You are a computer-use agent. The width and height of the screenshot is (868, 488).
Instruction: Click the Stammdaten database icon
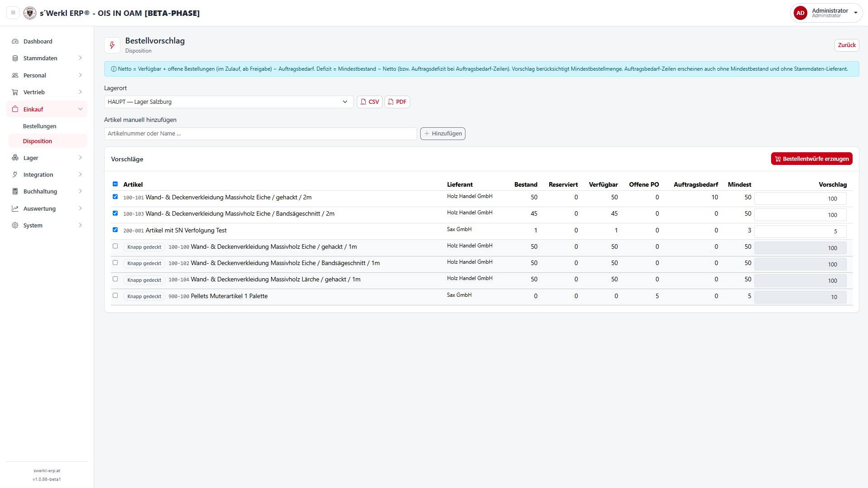click(15, 58)
